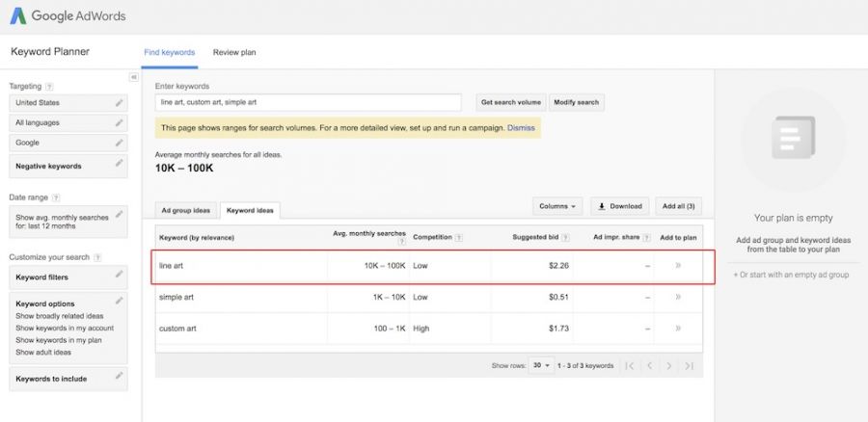868x422 pixels.
Task: Open help for Avg. monthly searches column
Action: [x=402, y=242]
